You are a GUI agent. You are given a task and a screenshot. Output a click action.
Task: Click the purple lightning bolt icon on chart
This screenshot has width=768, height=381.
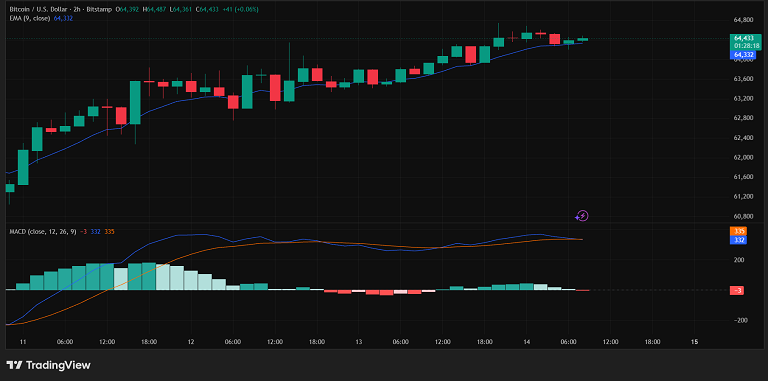[581, 215]
